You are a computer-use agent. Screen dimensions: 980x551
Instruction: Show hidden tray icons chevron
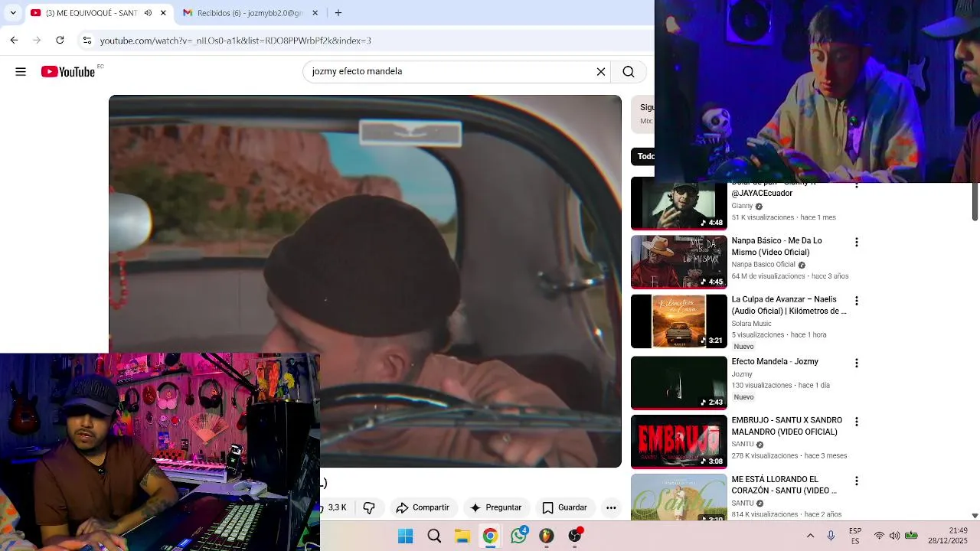(x=810, y=536)
